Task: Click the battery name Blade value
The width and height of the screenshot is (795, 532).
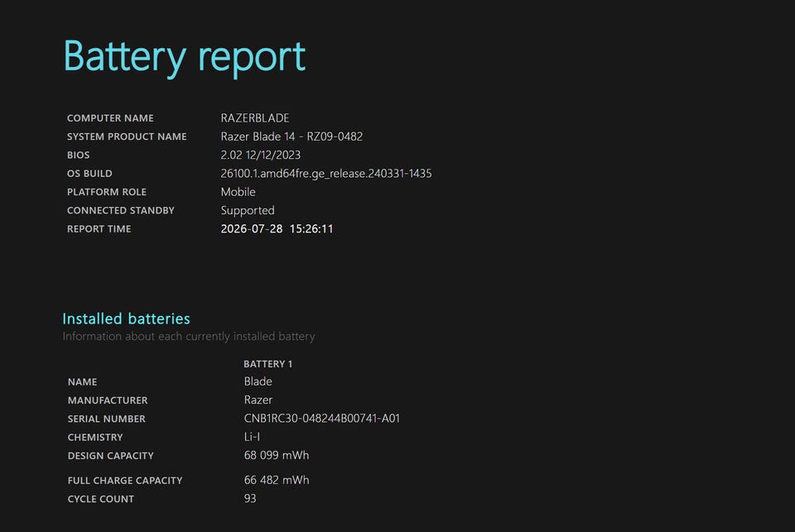Action: 258,381
